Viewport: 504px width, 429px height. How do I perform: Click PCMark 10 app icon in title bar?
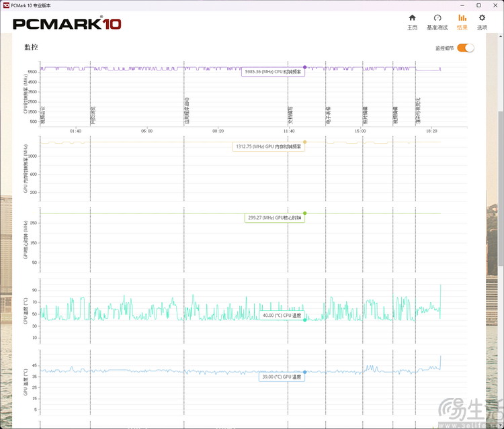click(x=6, y=5)
